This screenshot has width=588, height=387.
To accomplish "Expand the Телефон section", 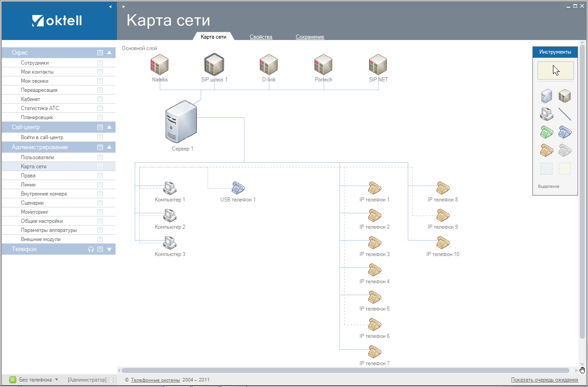I will point(109,249).
